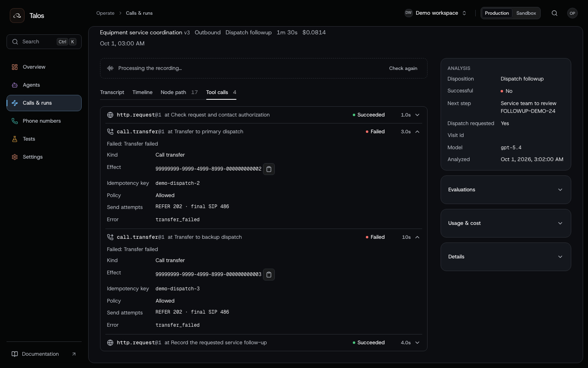
Task: Open the OP user avatar
Action: (x=572, y=13)
